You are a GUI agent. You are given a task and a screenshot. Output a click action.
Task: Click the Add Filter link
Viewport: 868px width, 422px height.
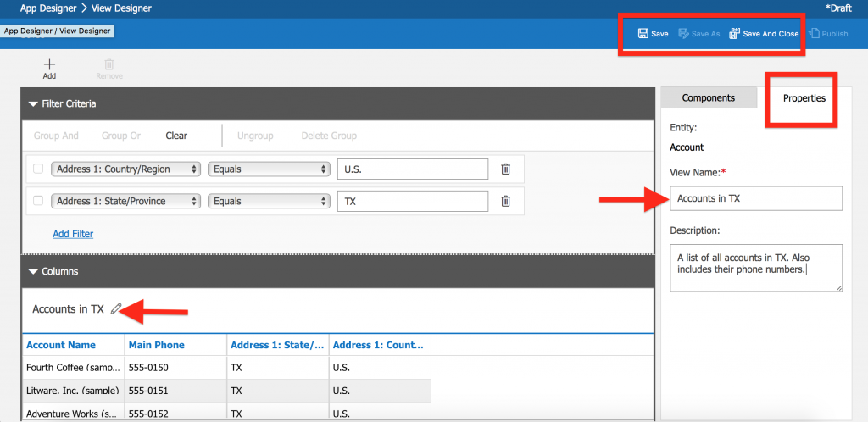[x=73, y=234]
